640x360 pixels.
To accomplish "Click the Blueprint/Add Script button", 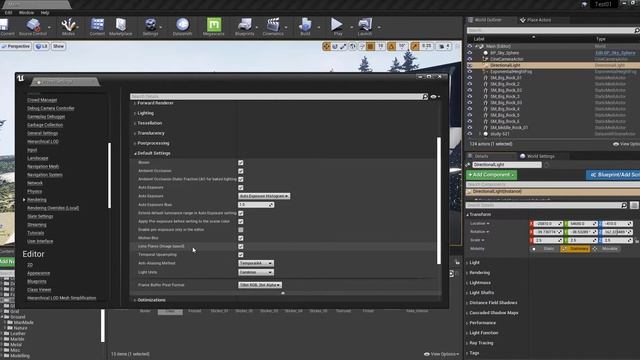I will click(x=613, y=175).
